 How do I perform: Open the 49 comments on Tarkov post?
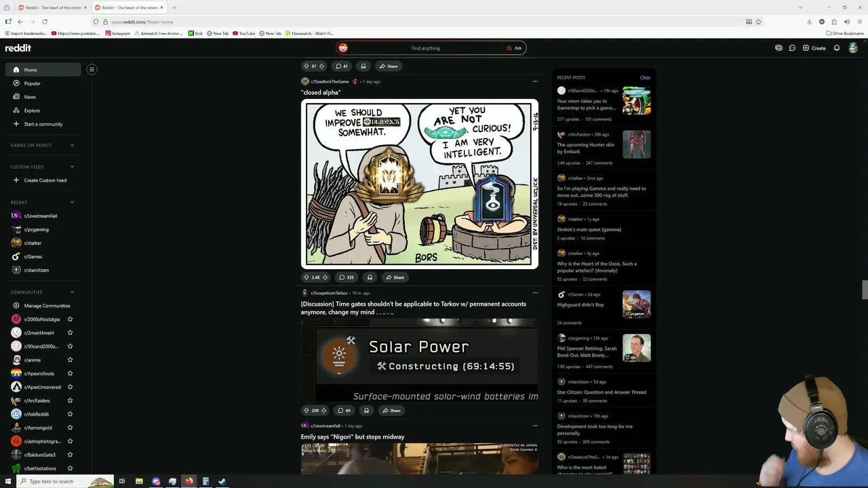tap(345, 411)
